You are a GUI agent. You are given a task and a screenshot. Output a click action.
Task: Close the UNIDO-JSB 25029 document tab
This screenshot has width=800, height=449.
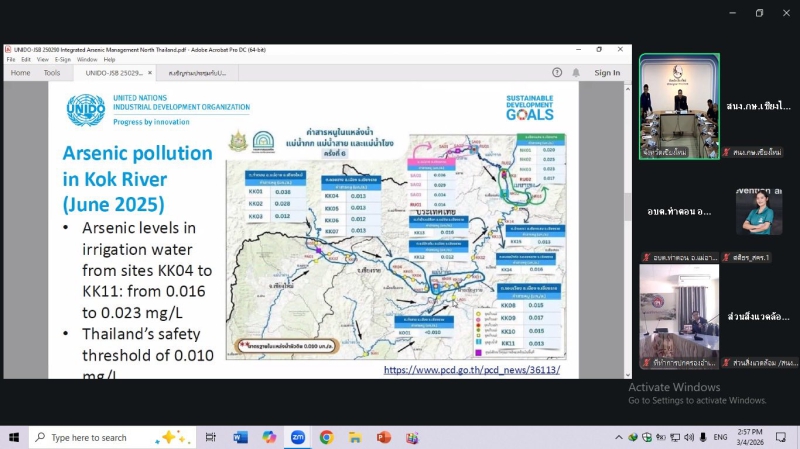coord(149,73)
